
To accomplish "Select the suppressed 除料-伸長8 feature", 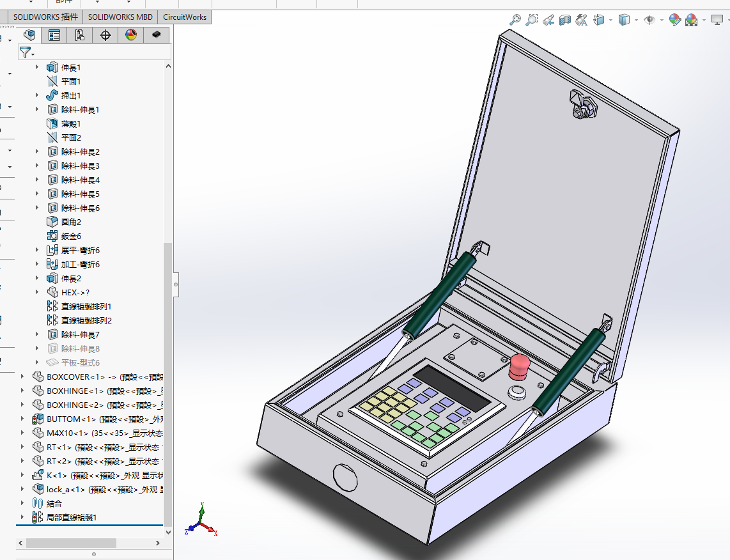I will point(80,349).
